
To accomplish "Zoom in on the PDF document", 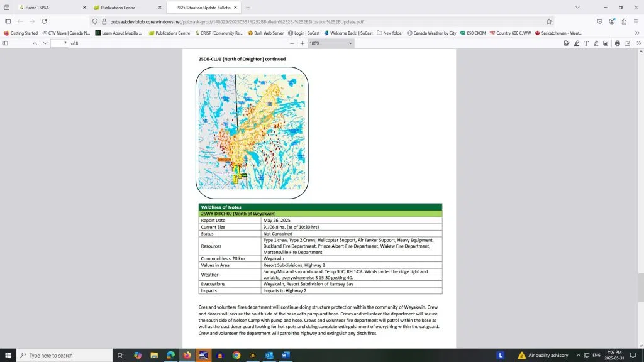I will click(303, 43).
